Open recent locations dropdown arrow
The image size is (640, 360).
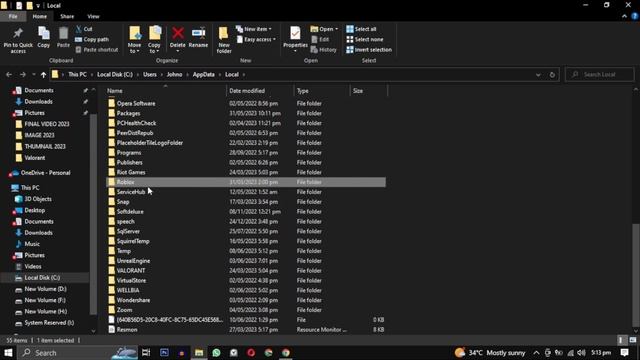pos(33,75)
